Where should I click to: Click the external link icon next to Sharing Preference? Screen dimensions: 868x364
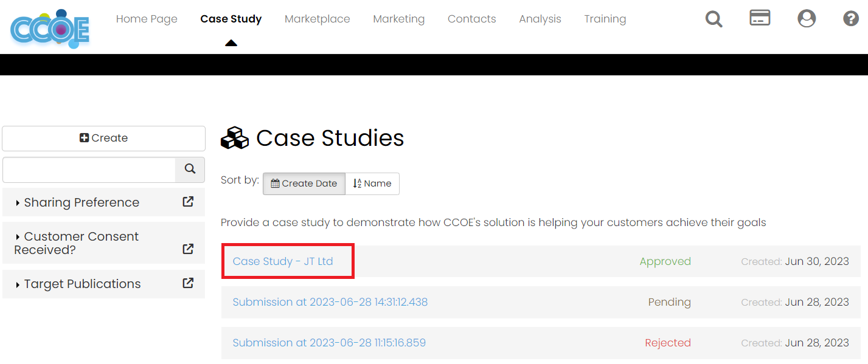click(187, 202)
